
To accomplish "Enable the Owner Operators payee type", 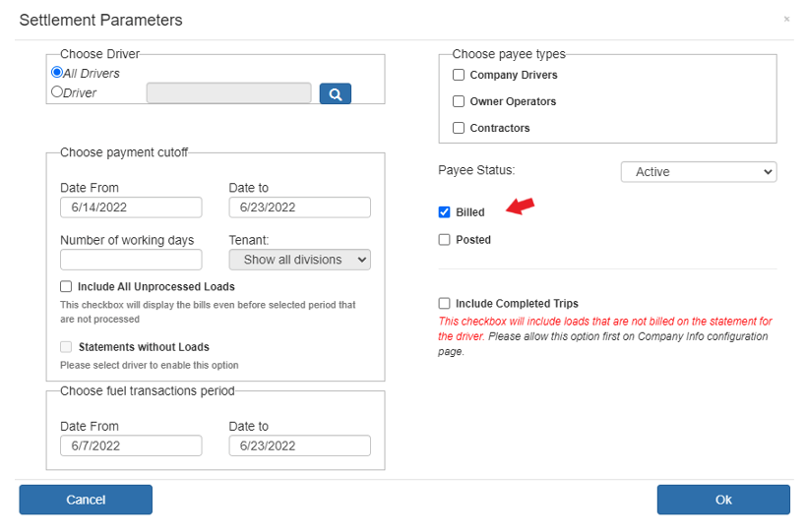I will pyautogui.click(x=458, y=101).
